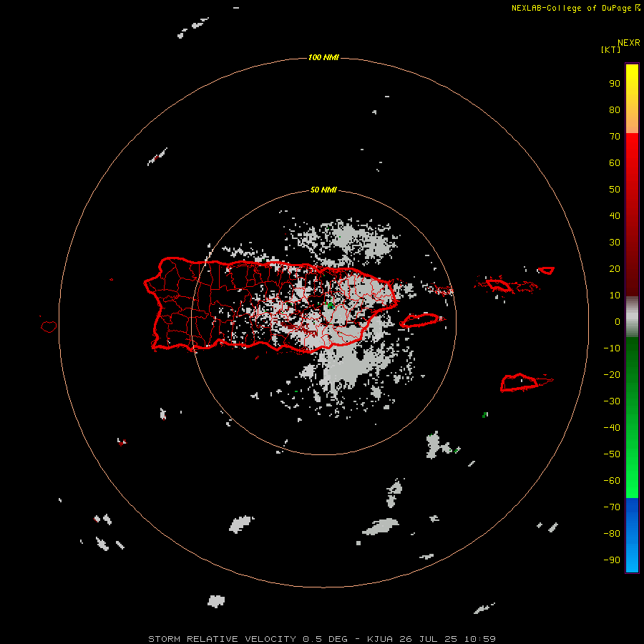Click the Storm Relative Velocity caption text
The width and height of the screenshot is (644, 644).
click(321, 639)
